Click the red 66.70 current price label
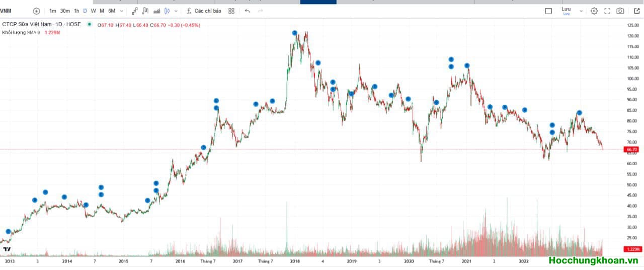 coord(631,150)
